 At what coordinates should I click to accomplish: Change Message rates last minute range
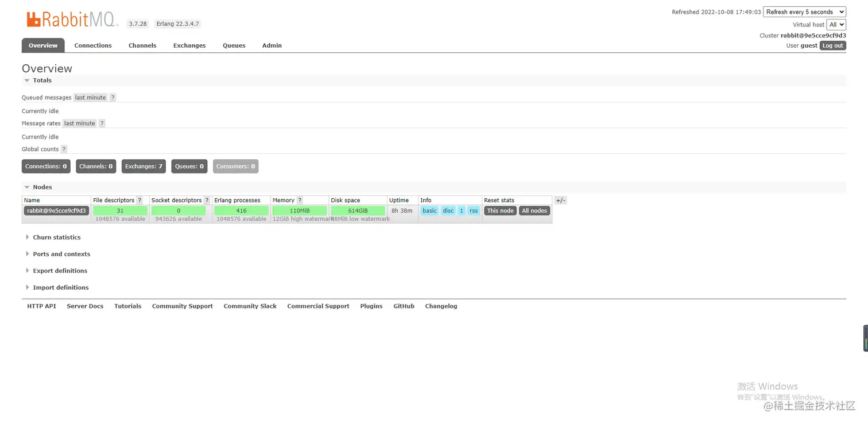80,124
